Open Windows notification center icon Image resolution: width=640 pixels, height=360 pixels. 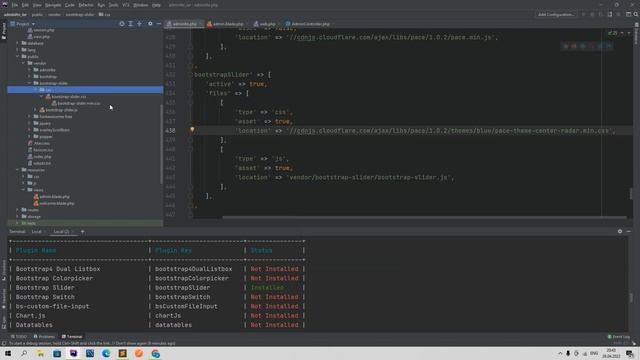(x=630, y=353)
